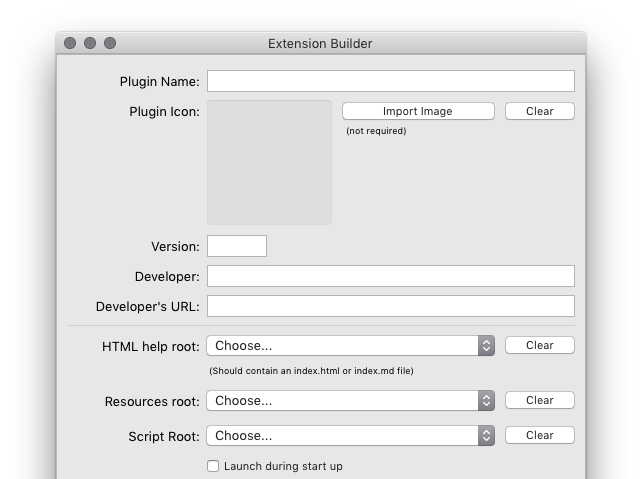642x479 pixels.
Task: Close the Extension Builder window
Action: pyautogui.click(x=70, y=43)
